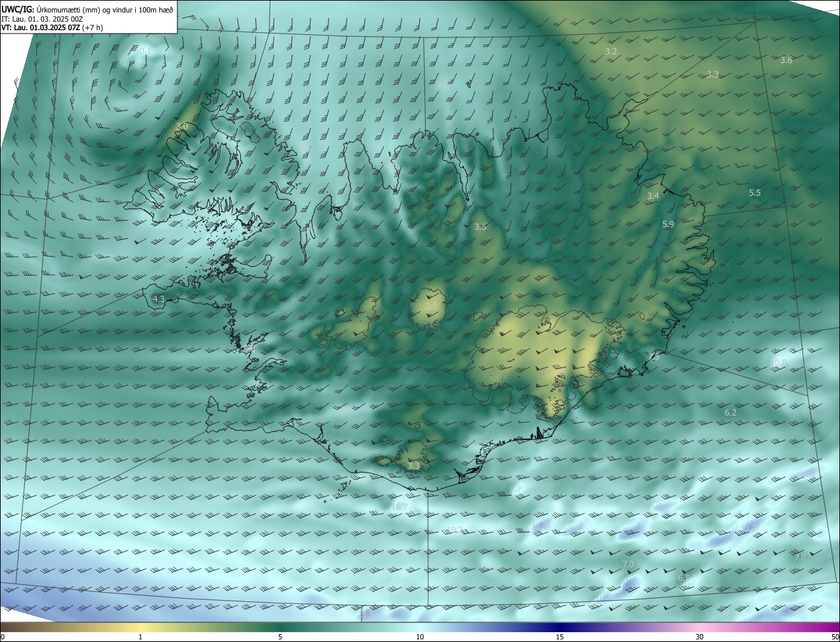Click the value label 3.2 on the map

coord(611,51)
